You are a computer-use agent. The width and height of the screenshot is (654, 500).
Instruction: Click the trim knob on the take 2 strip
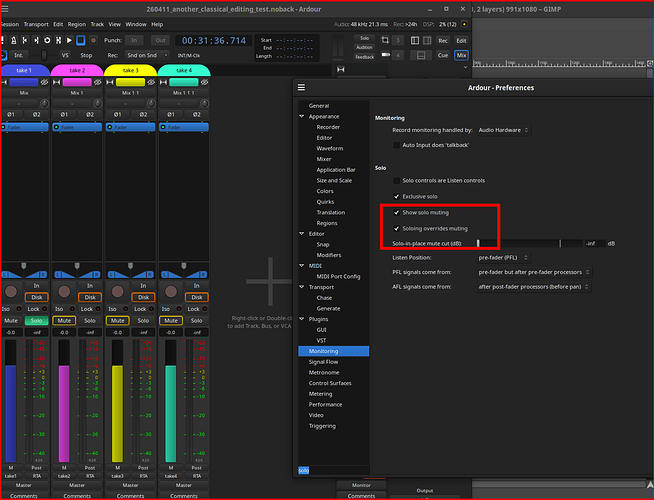coord(97,103)
